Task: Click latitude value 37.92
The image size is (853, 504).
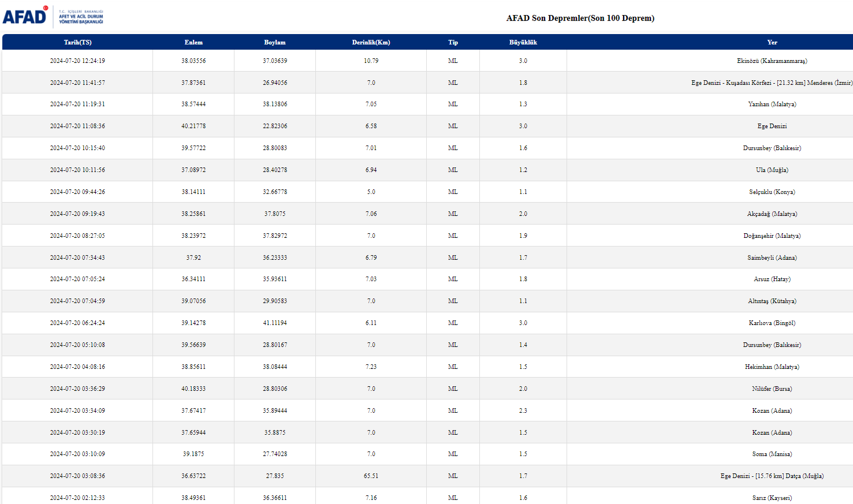Action: pyautogui.click(x=193, y=257)
